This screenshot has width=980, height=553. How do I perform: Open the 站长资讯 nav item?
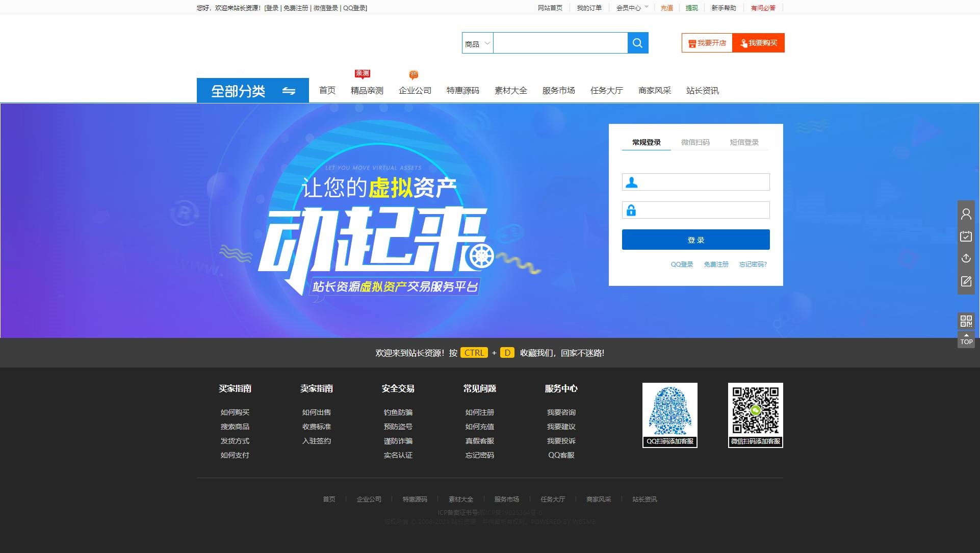(702, 90)
